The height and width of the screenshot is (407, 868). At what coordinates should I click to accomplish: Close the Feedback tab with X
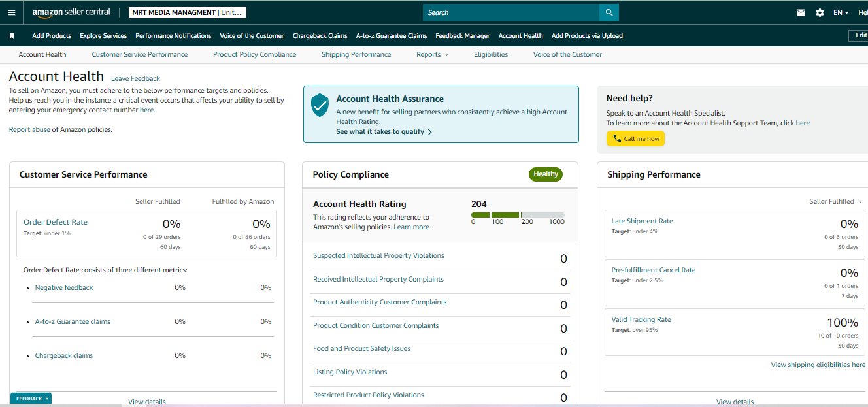[47, 399]
